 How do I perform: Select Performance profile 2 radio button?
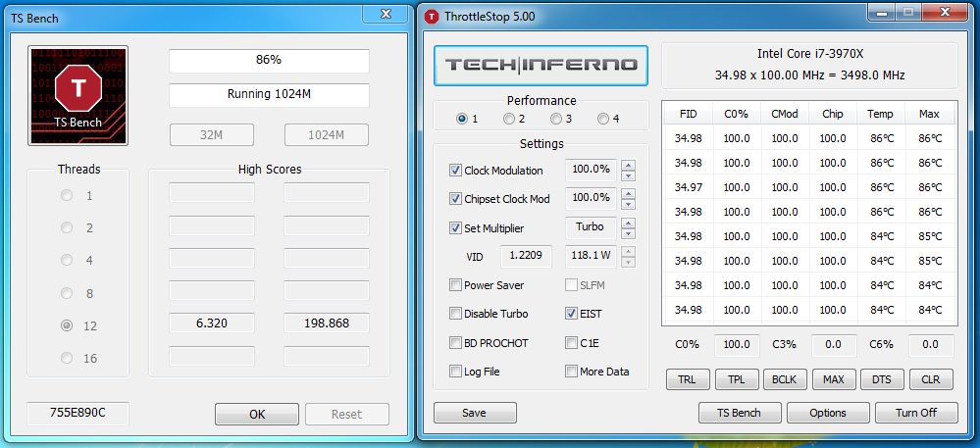pyautogui.click(x=509, y=119)
